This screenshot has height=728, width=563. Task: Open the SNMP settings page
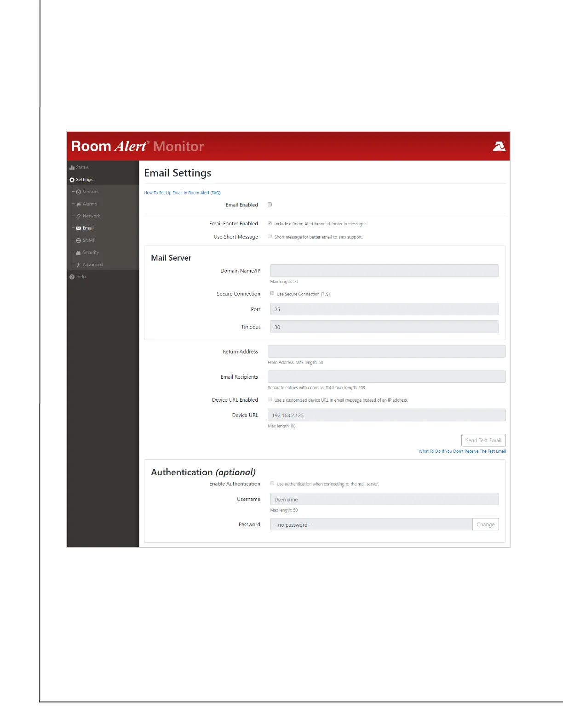(x=89, y=240)
